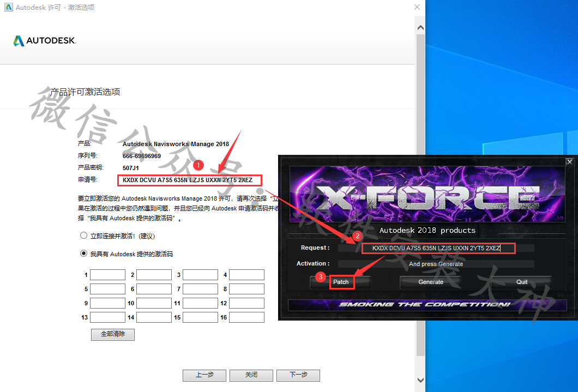Screen dimensions: 578x392
Task: Click the window title Autodesk 许可 - 激活选项
Action: [x=55, y=8]
